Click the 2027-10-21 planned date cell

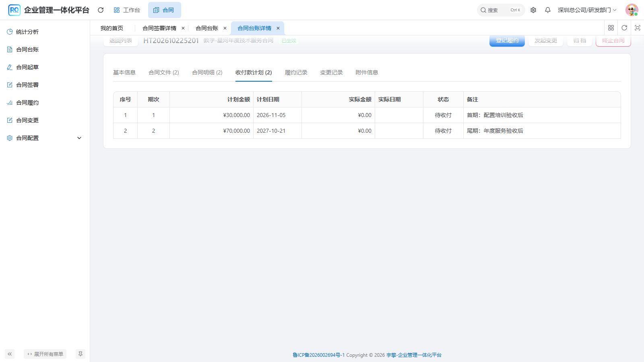pos(277,131)
